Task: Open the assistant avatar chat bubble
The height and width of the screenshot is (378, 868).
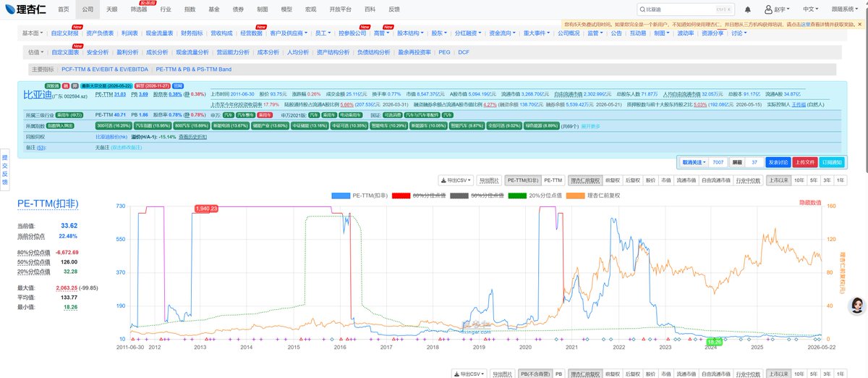Action: coord(857,306)
